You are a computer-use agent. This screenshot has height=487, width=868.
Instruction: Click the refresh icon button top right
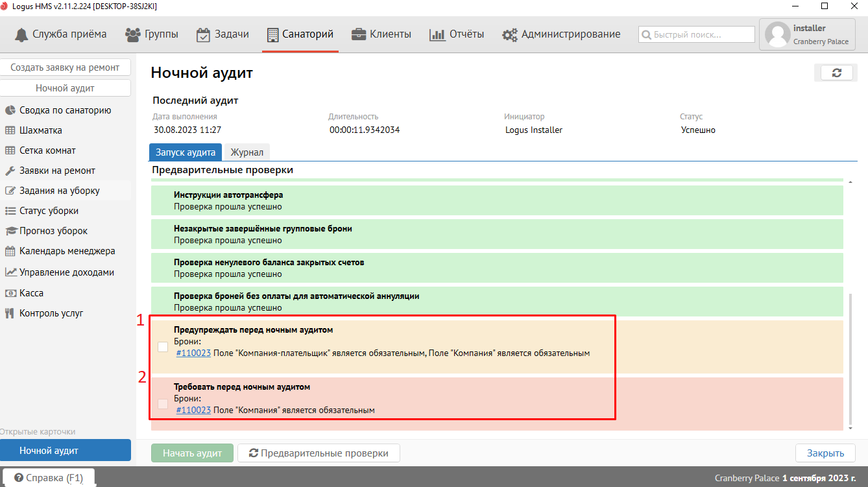click(836, 73)
